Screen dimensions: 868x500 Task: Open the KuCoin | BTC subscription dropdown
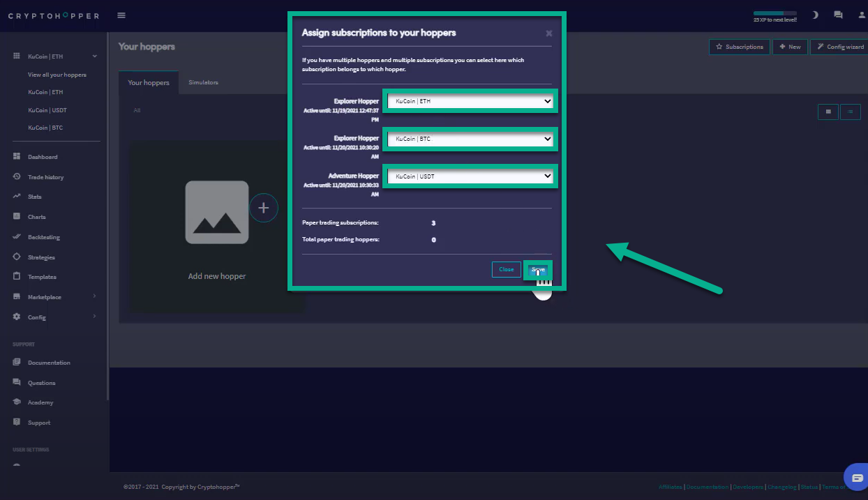pos(470,139)
